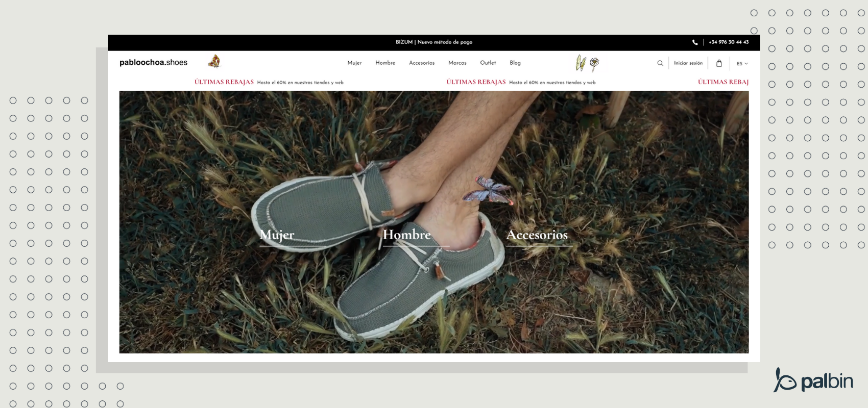Call the +34 976 30 44 43 number
Viewport: 868px width, 408px height.
point(729,42)
